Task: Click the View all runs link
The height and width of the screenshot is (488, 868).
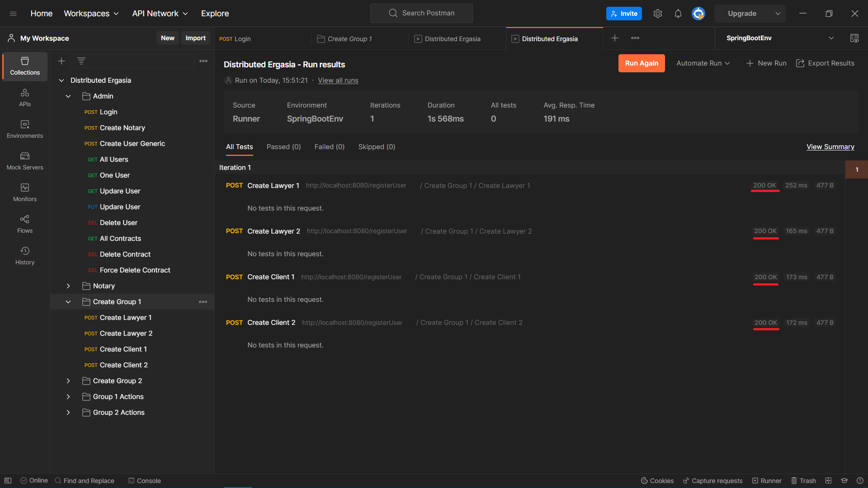Action: click(x=338, y=80)
